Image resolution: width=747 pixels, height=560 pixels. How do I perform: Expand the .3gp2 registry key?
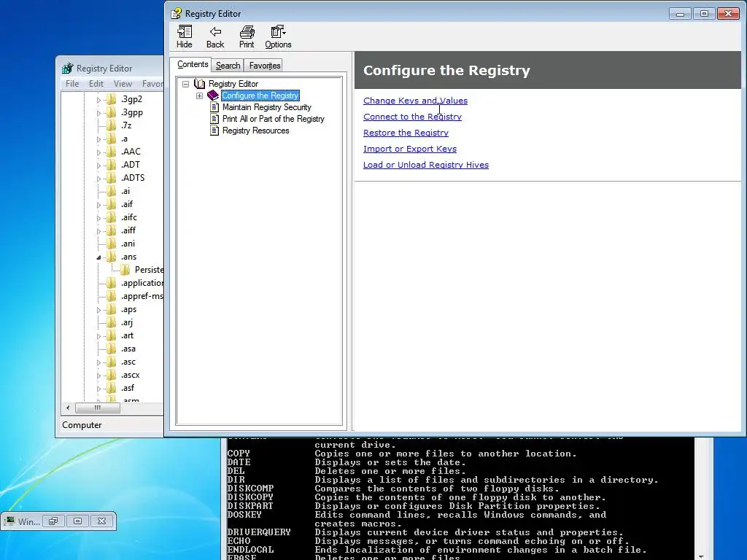click(98, 99)
